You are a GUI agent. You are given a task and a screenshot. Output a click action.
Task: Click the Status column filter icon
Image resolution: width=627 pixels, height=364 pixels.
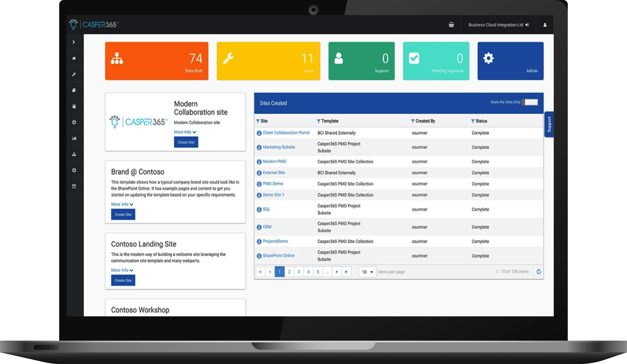tap(473, 121)
